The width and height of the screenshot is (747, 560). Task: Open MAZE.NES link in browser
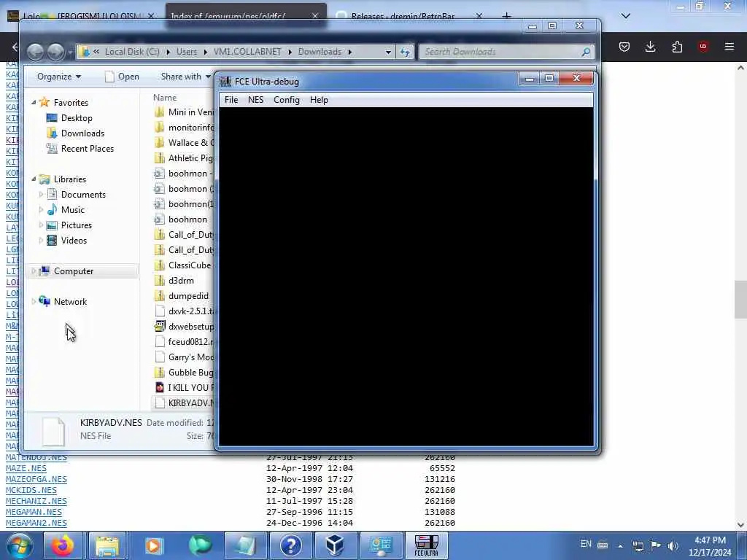point(26,468)
